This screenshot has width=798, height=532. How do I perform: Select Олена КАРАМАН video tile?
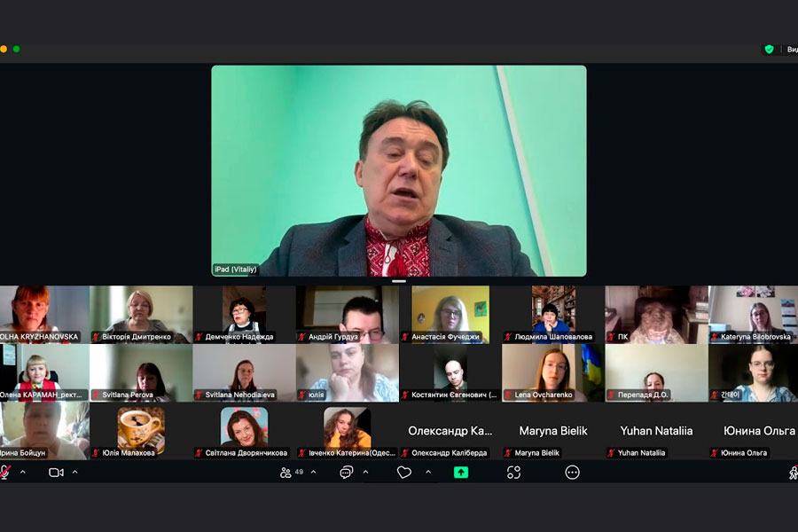(44, 373)
